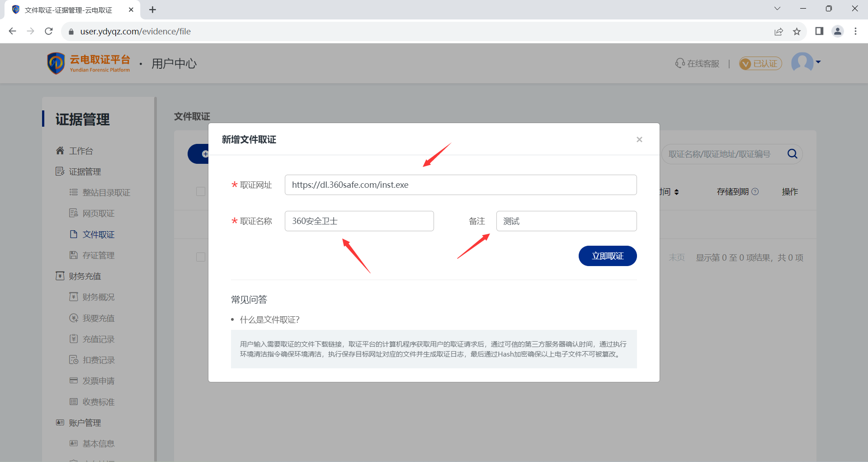Expand 账户管理 sidebar section

point(85,423)
